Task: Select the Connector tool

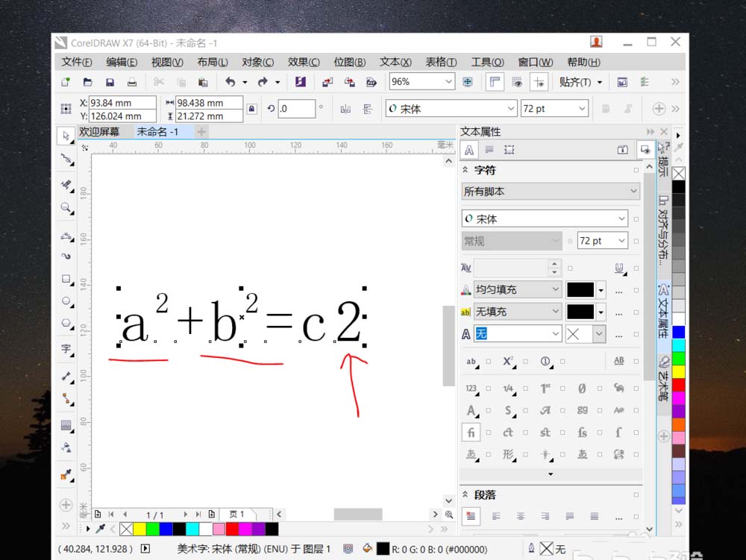Action: tap(66, 398)
